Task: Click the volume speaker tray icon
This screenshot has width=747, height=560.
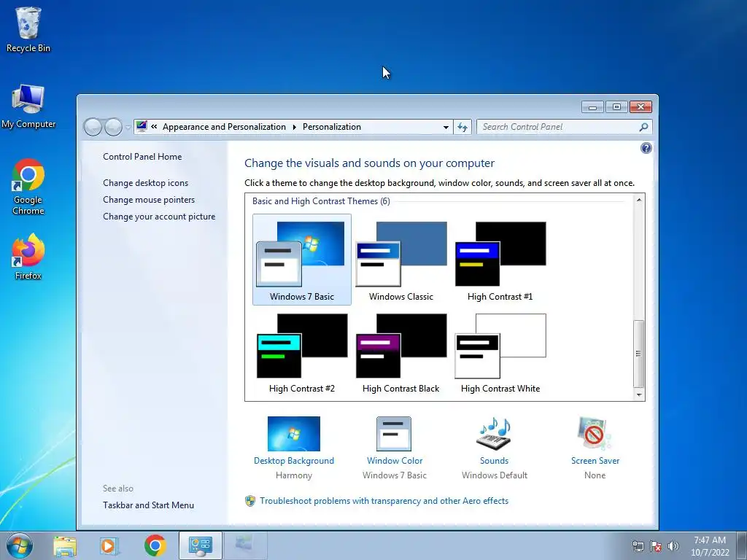Action: pyautogui.click(x=673, y=546)
